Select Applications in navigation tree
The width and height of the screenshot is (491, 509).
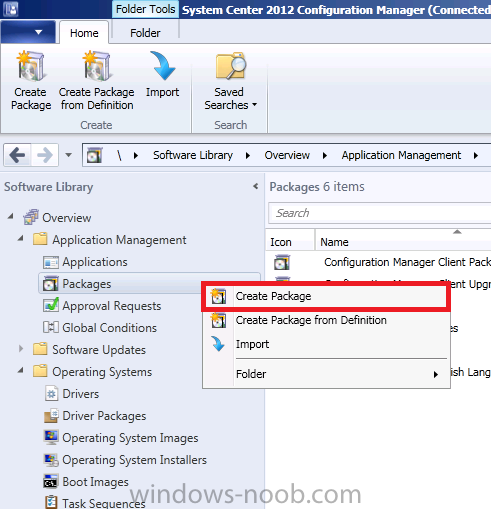(x=95, y=262)
